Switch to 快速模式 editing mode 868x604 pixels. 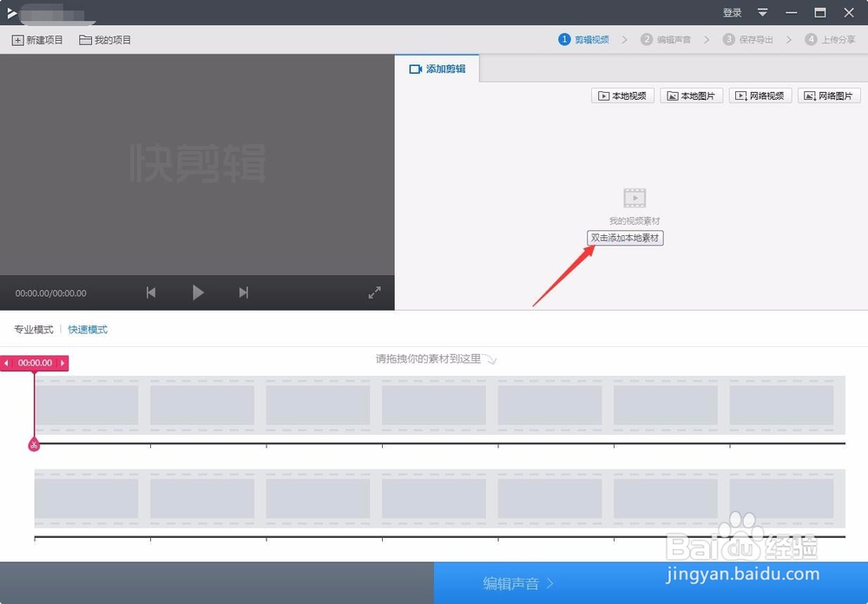[x=88, y=329]
